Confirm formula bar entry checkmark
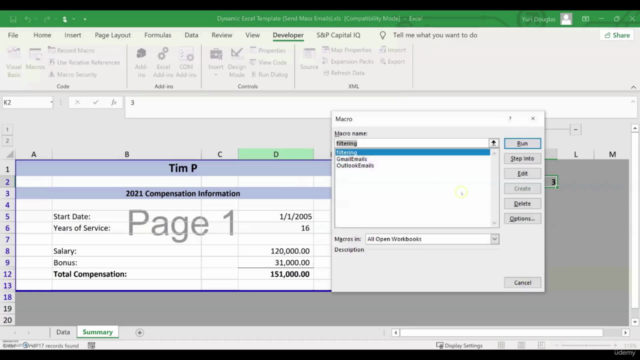 [x=96, y=102]
